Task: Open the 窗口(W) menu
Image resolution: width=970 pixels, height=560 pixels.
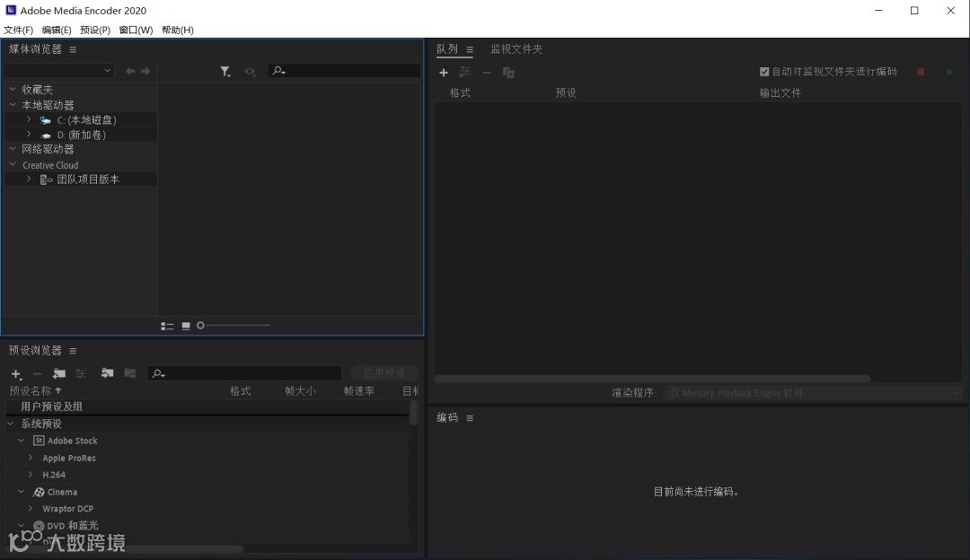Action: [x=136, y=30]
